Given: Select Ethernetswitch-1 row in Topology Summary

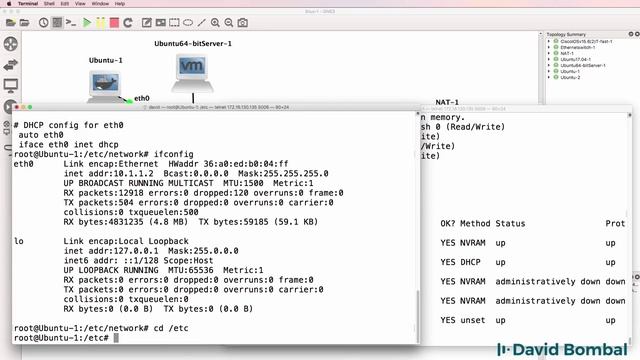Looking at the screenshot, I should [x=578, y=47].
